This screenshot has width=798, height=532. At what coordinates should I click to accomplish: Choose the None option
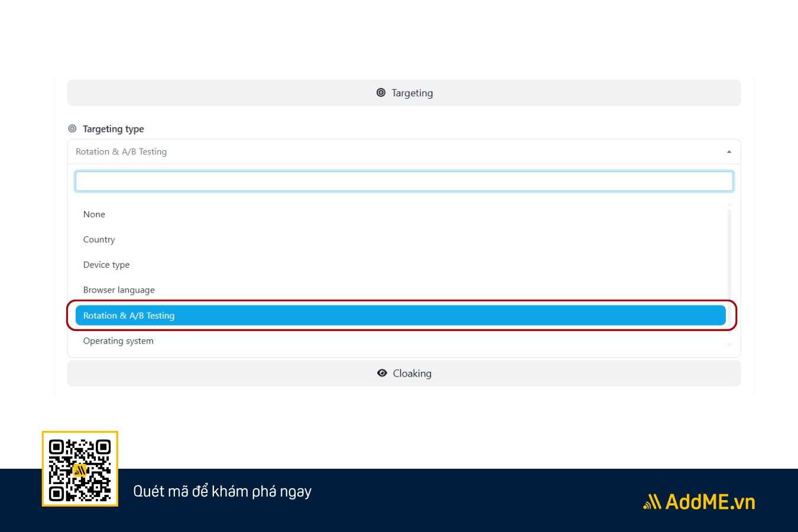point(400,215)
